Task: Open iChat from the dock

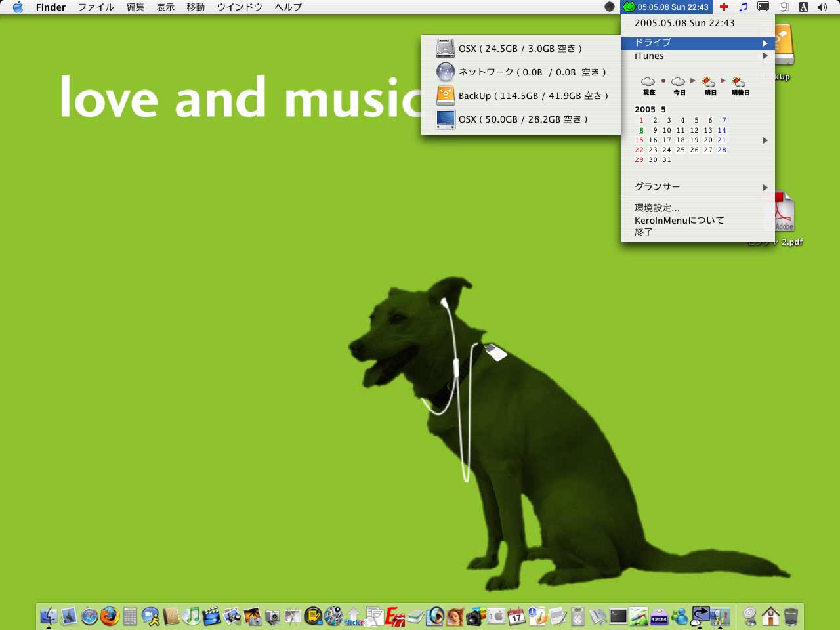Action: 150,616
